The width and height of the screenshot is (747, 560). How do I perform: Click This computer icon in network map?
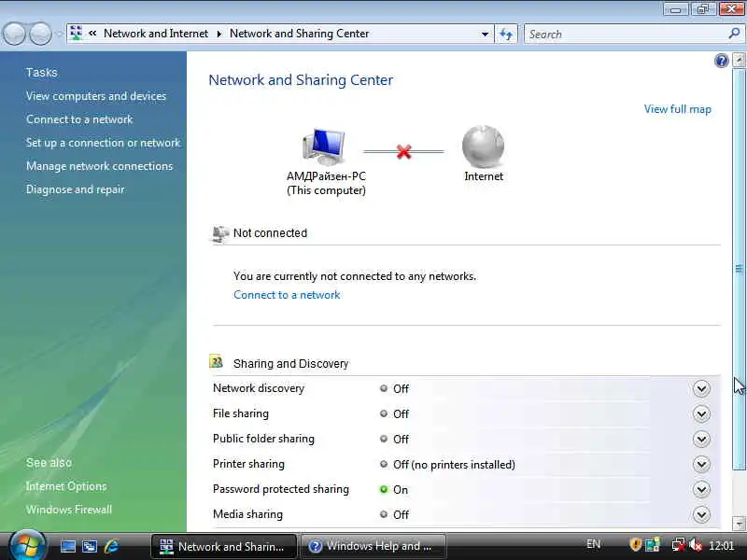324,147
